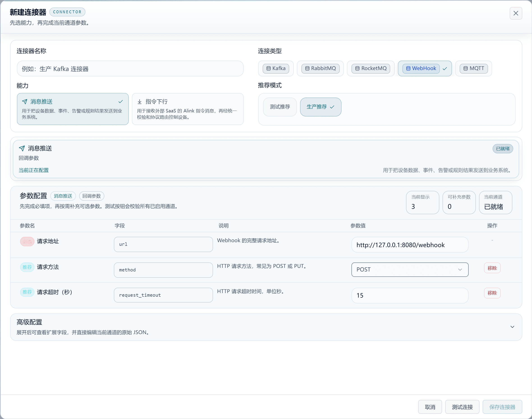Expand the 高级配置 section chevron
Screen dimensions: 532x419
tap(512, 327)
